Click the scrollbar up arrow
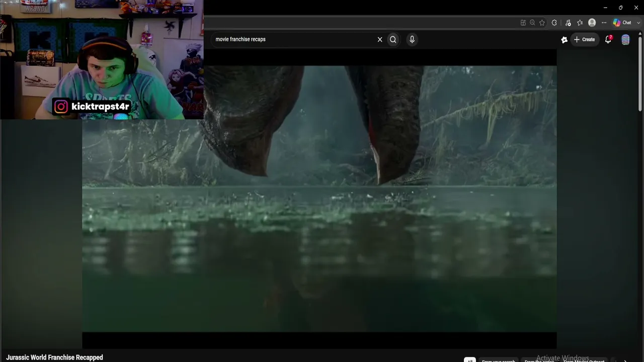Image resolution: width=644 pixels, height=362 pixels. tap(640, 34)
